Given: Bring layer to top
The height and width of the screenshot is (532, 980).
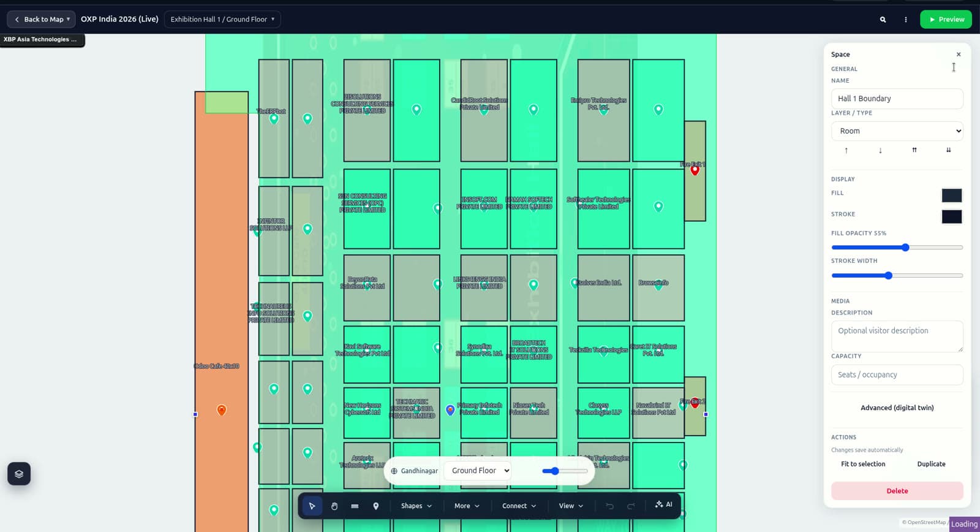Looking at the screenshot, I should click(914, 150).
